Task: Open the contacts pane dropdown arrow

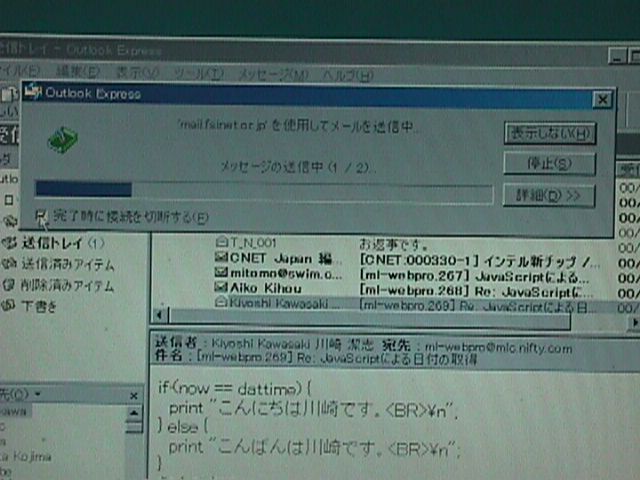Action: coord(38,394)
